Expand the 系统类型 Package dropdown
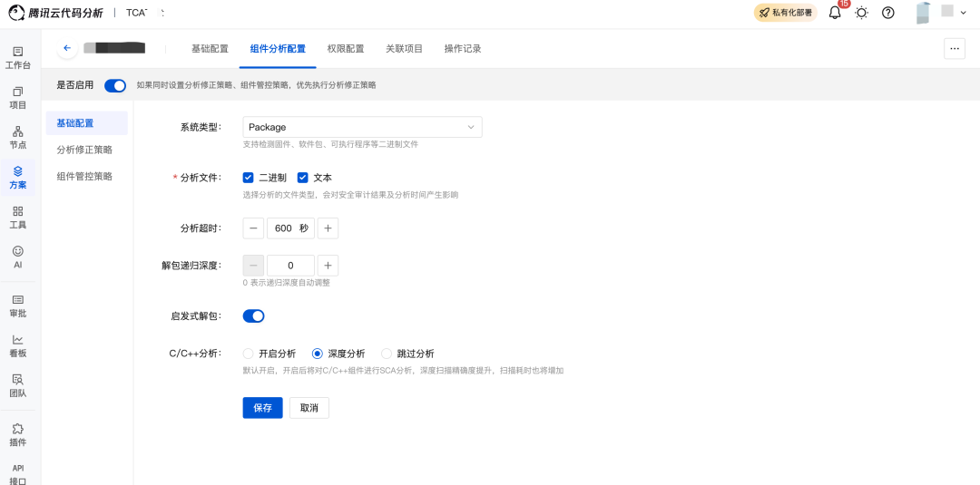The width and height of the screenshot is (980, 485). click(362, 127)
